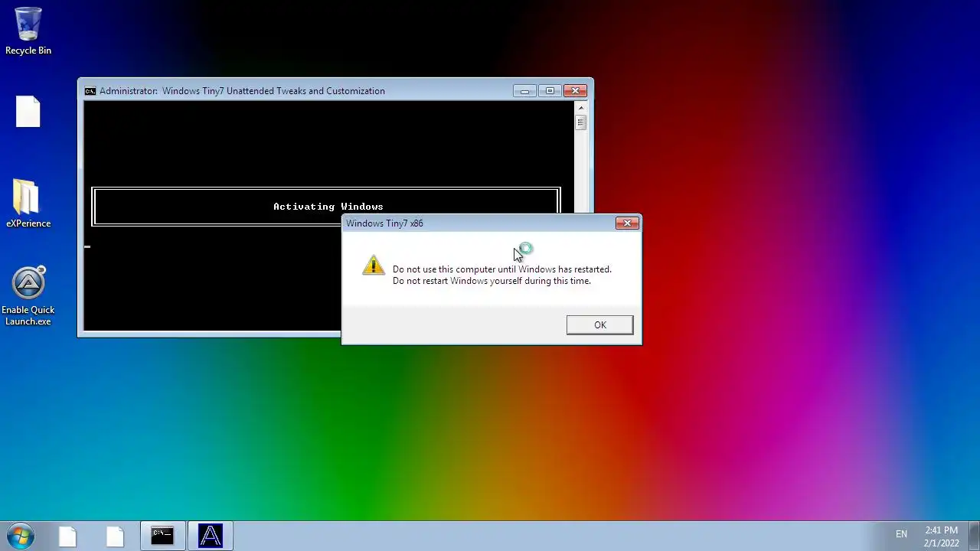
Task: Close the Administrator command prompt window
Action: coord(576,91)
